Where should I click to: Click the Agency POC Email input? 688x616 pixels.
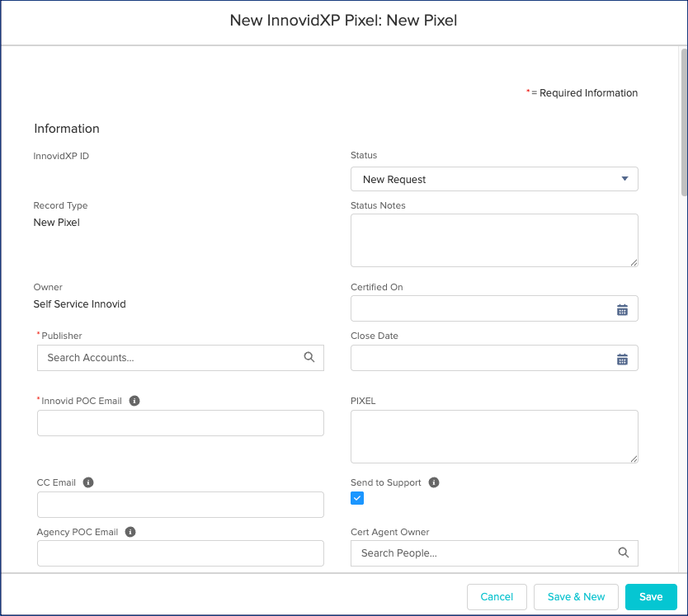click(181, 553)
